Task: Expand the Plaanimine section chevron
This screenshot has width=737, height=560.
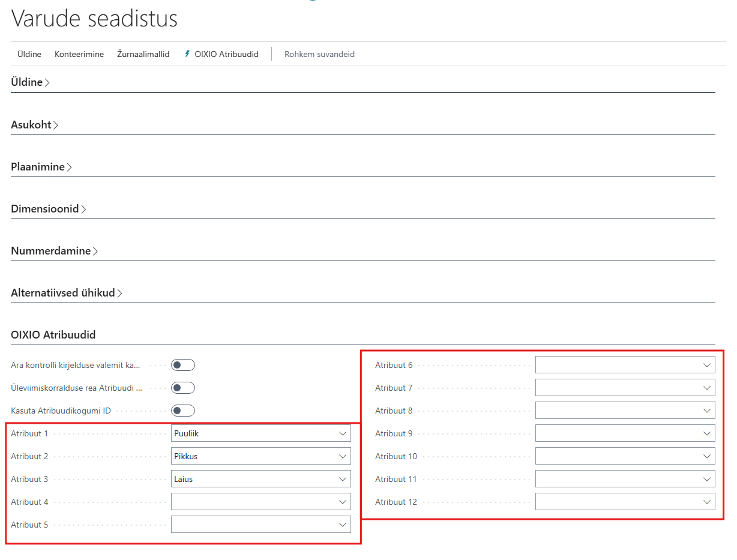Action: (x=69, y=167)
